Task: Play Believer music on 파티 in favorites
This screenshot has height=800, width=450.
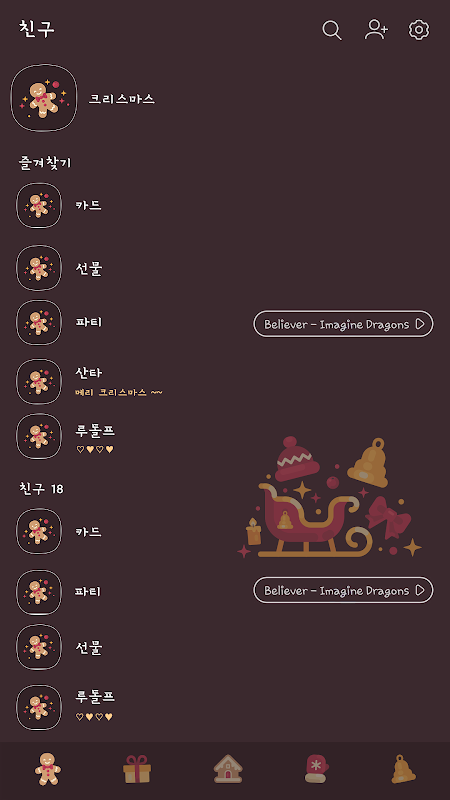Action: coord(343,324)
